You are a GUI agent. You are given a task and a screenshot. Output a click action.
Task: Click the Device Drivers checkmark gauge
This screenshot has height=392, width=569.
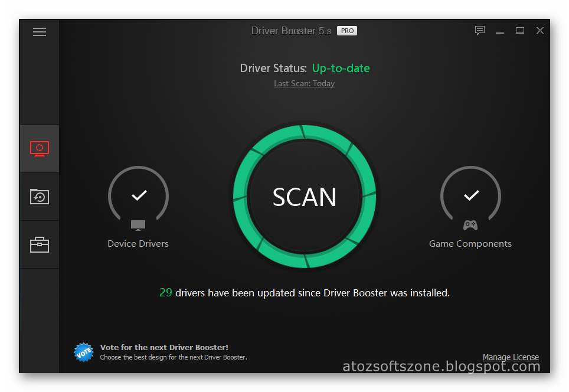[x=138, y=194]
